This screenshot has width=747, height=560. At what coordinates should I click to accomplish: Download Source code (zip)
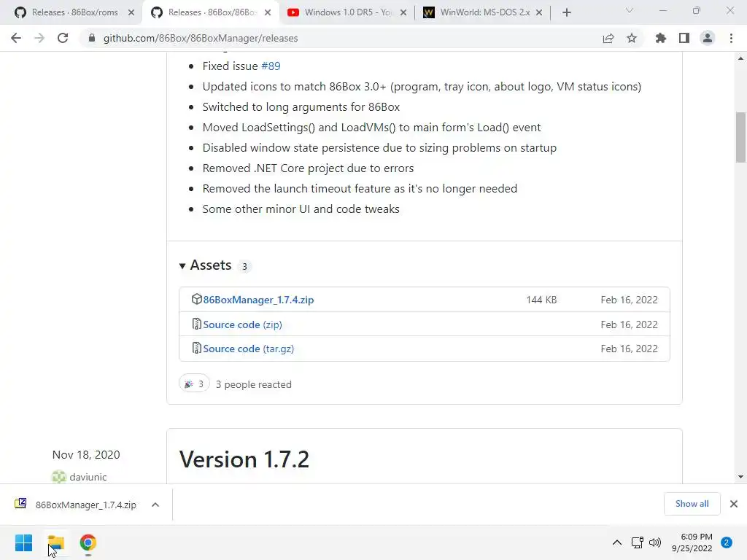click(242, 324)
